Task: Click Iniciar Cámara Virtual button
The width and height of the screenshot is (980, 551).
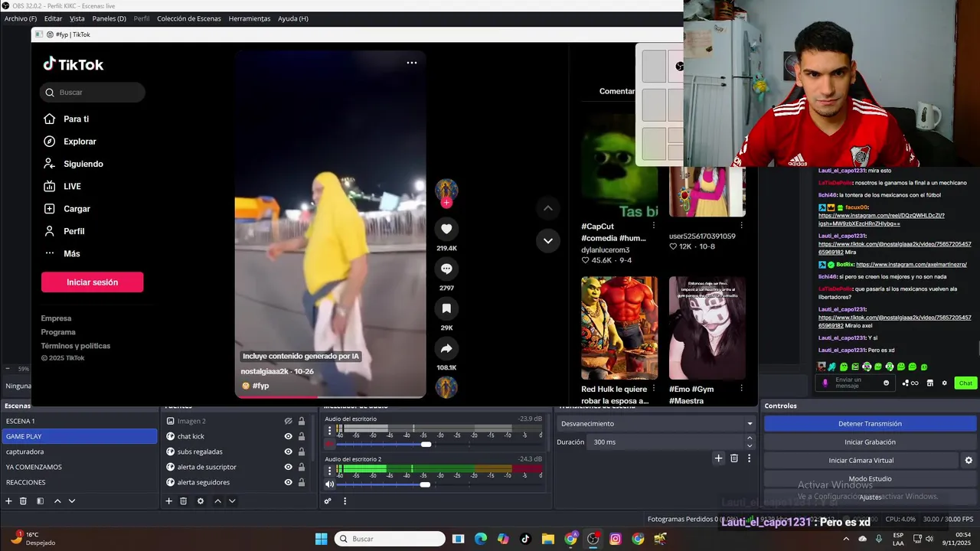Action: (861, 460)
